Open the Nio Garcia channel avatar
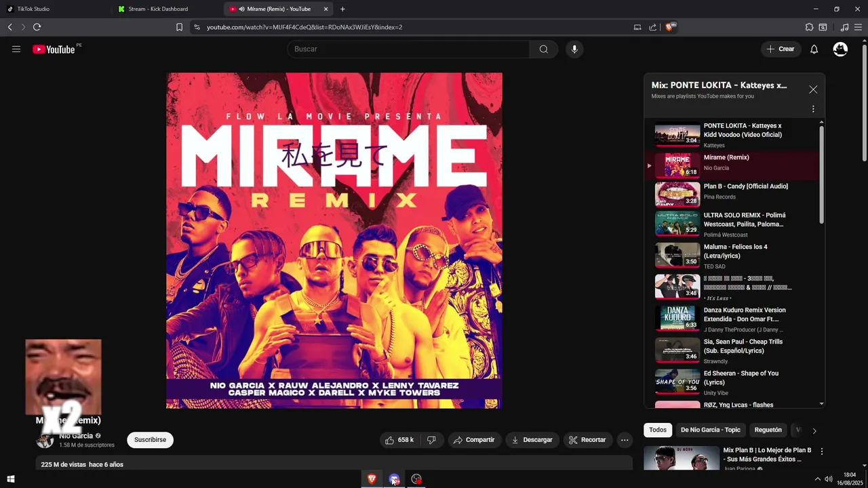The width and height of the screenshot is (868, 488). pos(45,440)
